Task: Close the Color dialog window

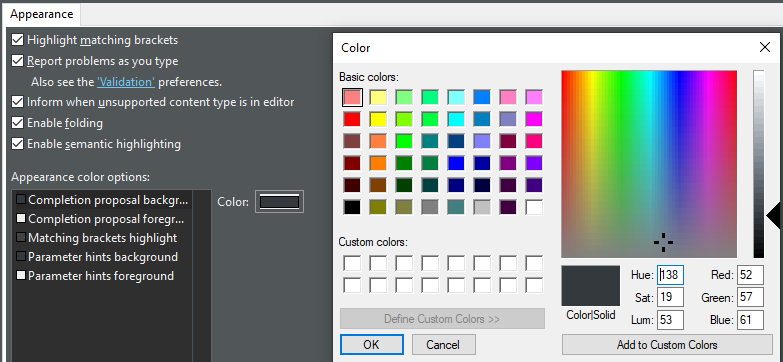Action: 765,47
